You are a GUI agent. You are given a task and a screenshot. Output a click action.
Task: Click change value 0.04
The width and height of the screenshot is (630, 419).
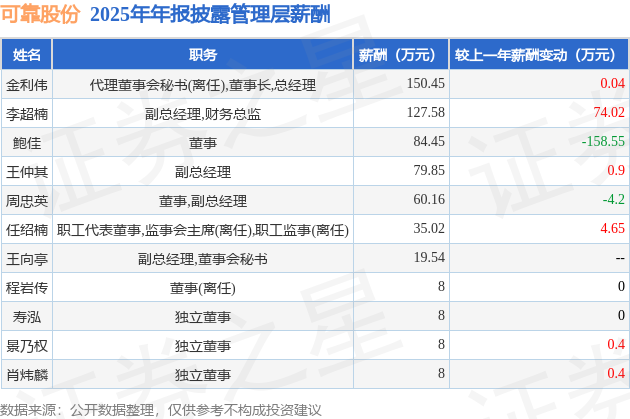[x=612, y=84]
